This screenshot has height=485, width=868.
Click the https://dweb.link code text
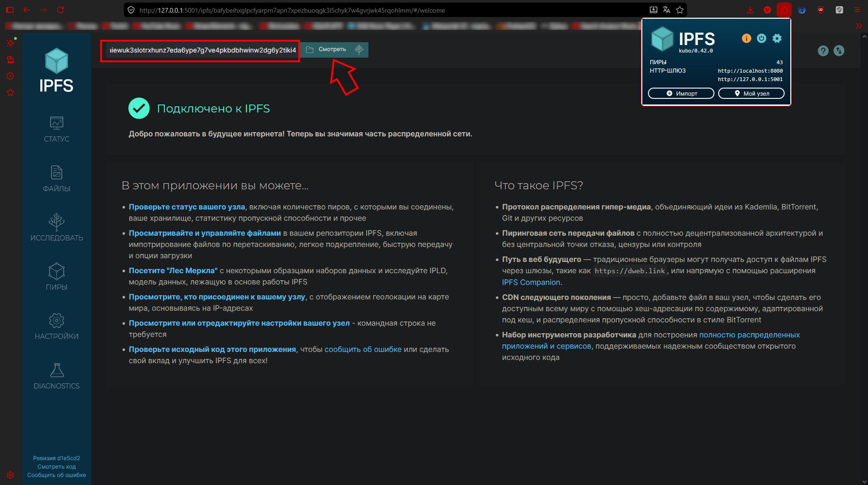[x=630, y=271]
